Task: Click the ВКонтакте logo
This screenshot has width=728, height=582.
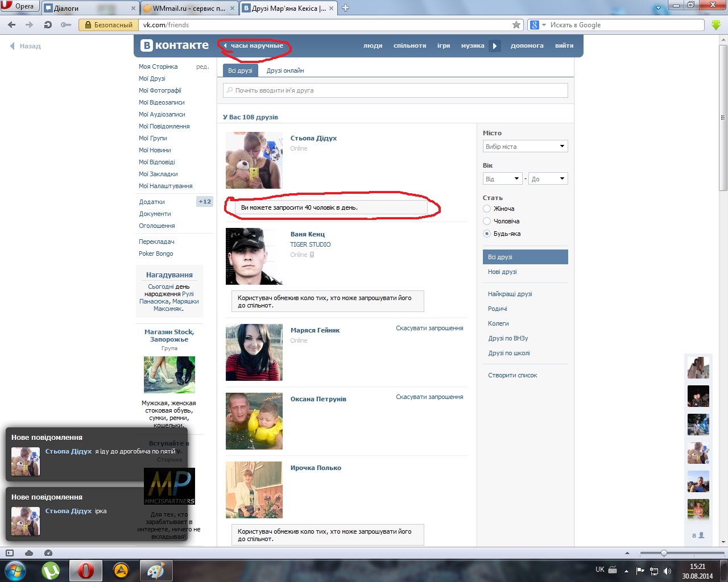Action: [x=175, y=45]
